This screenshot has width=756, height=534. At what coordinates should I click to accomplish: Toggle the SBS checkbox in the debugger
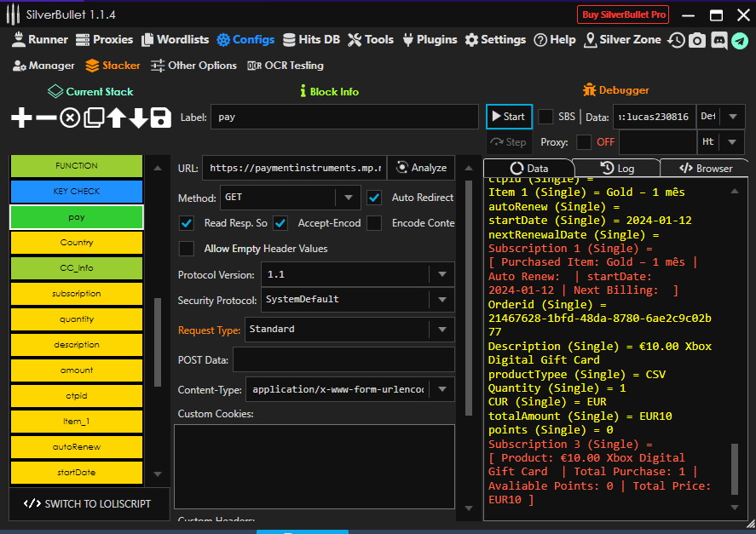point(545,117)
